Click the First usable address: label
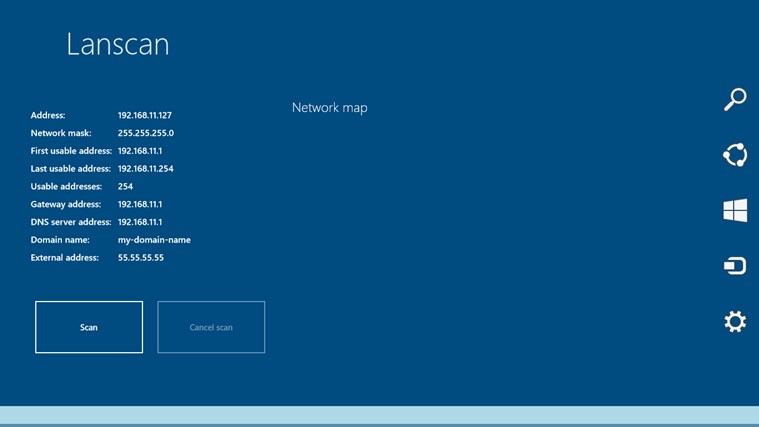The height and width of the screenshot is (427, 759). coord(71,151)
